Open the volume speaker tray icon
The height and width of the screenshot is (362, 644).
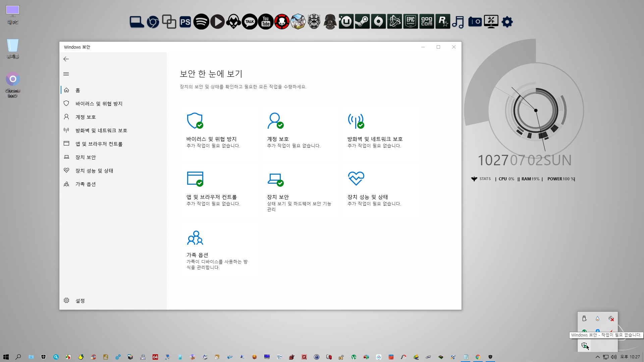613,357
